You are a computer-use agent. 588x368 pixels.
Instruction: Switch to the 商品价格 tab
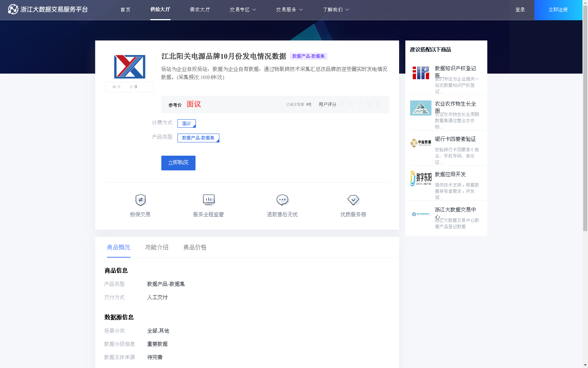coord(195,247)
